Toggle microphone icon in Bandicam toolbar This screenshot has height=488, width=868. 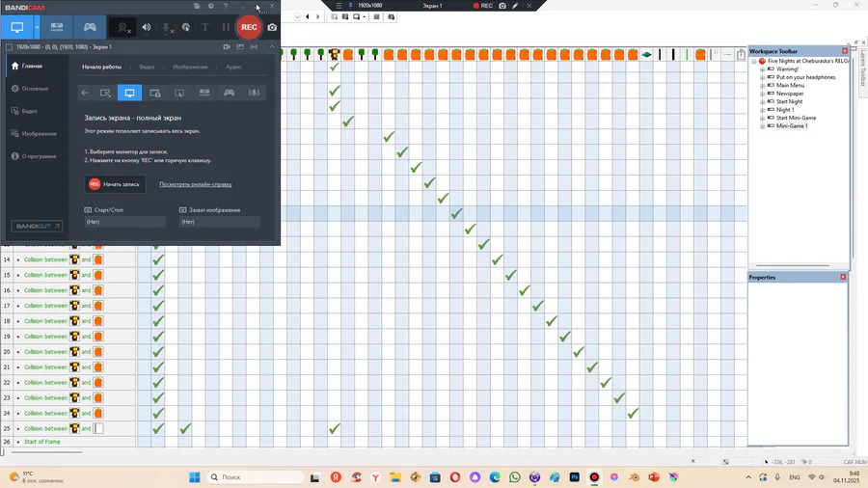coord(166,27)
